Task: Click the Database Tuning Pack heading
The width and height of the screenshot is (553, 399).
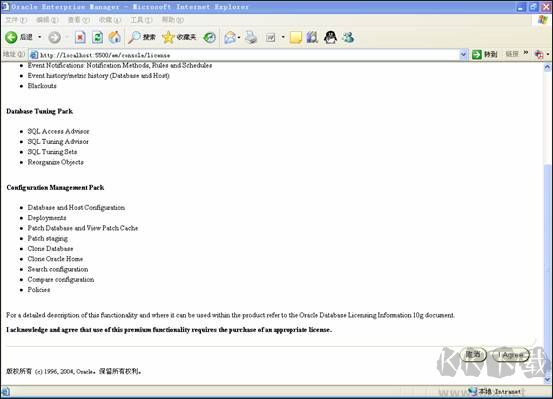Action: coord(40,111)
